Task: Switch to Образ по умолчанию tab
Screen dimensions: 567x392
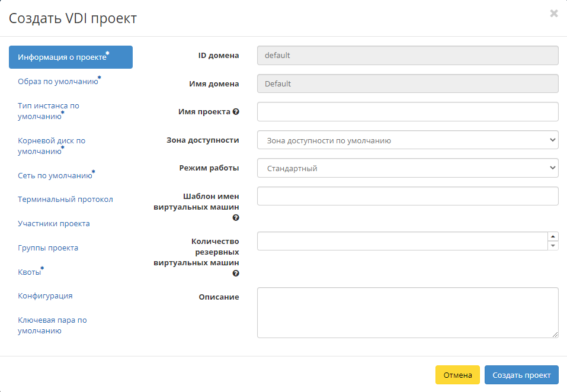Action: tap(58, 82)
